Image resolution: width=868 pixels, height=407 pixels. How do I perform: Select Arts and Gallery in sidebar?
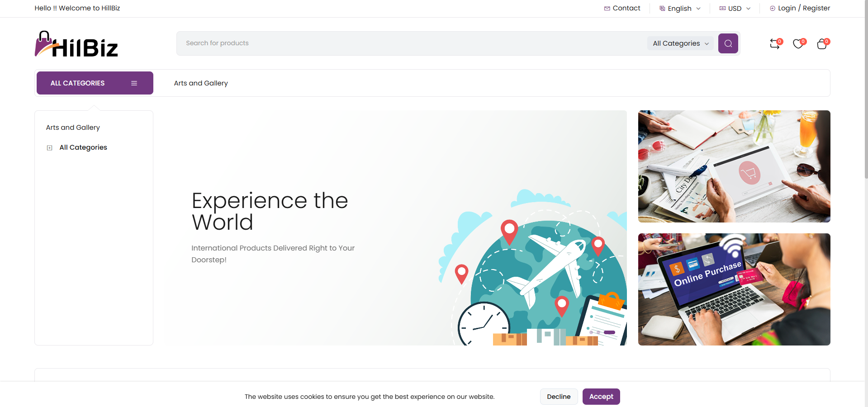click(73, 128)
